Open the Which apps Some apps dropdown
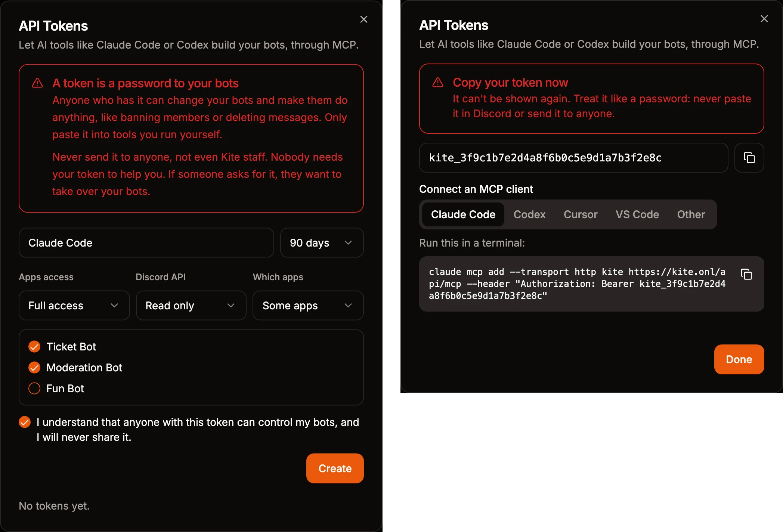Image resolution: width=783 pixels, height=532 pixels. pos(308,306)
